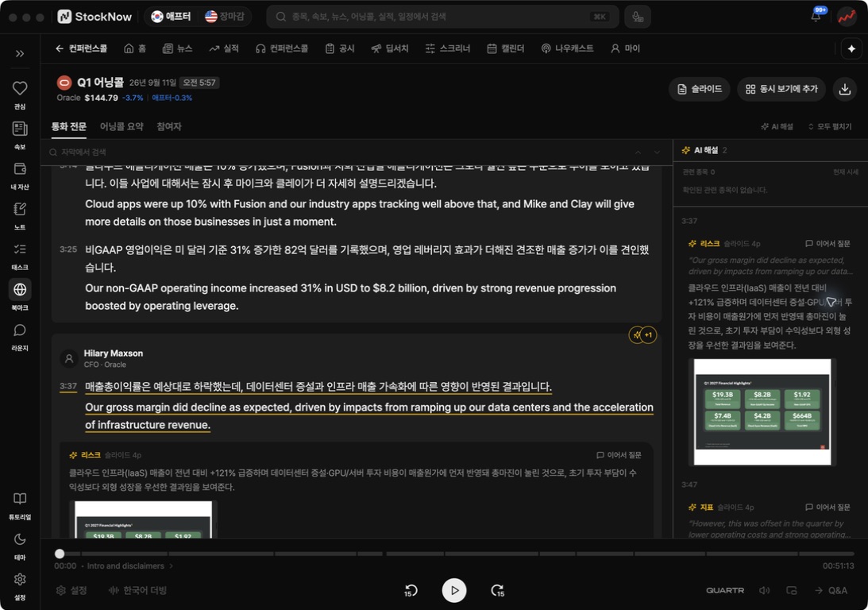Open player 설정 settings button

[x=72, y=591]
